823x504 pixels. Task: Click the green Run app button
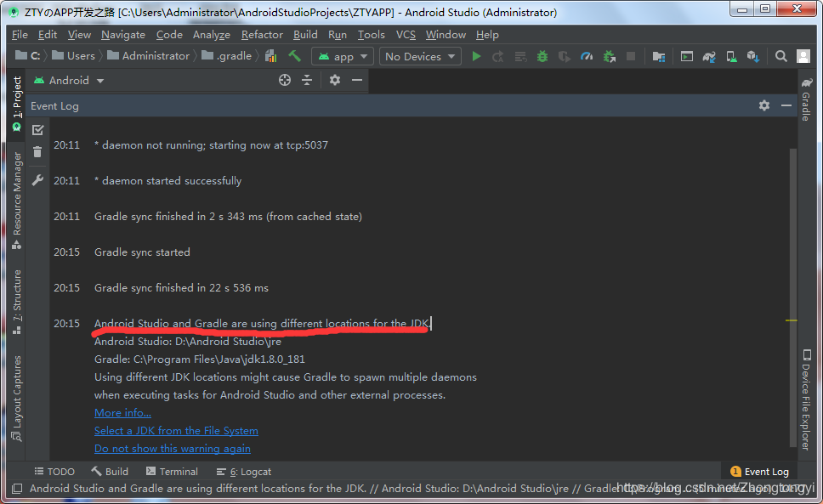[x=476, y=56]
